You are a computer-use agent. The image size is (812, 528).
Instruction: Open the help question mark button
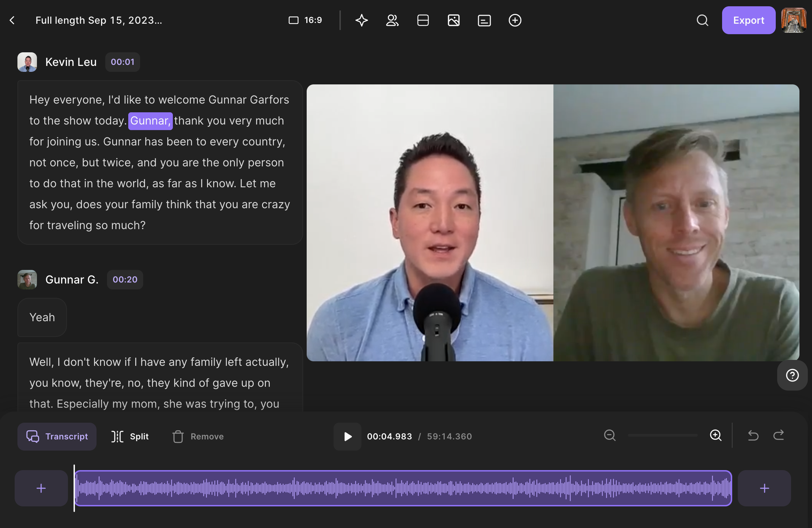pos(792,375)
